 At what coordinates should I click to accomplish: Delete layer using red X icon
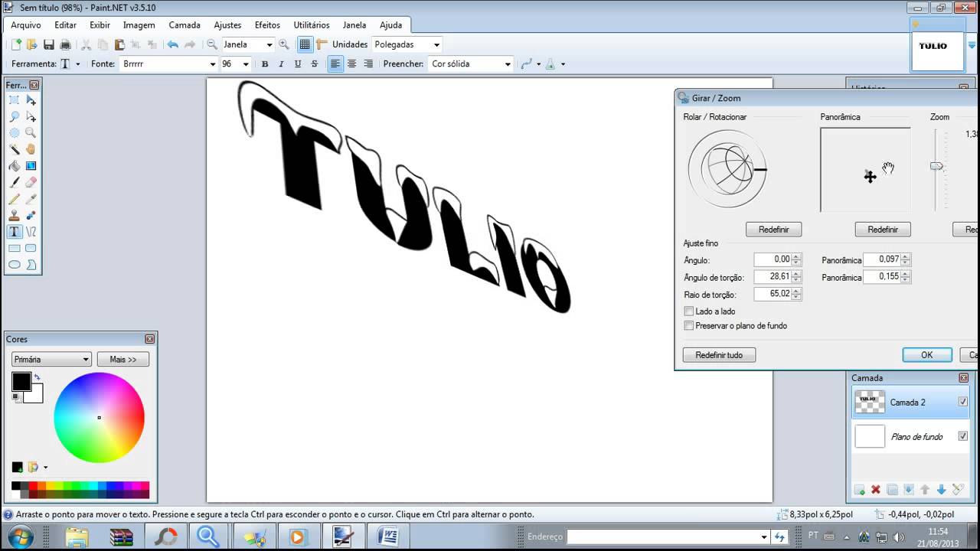(x=876, y=490)
